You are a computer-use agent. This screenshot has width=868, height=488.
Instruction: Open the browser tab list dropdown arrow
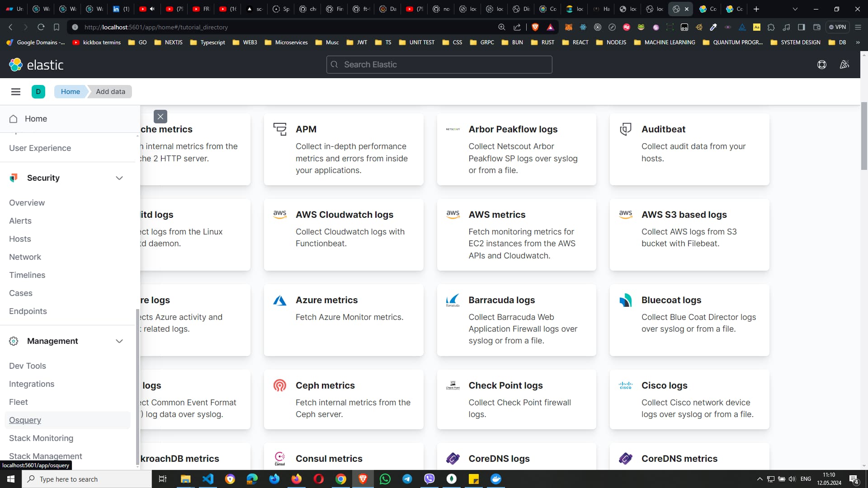(x=795, y=9)
